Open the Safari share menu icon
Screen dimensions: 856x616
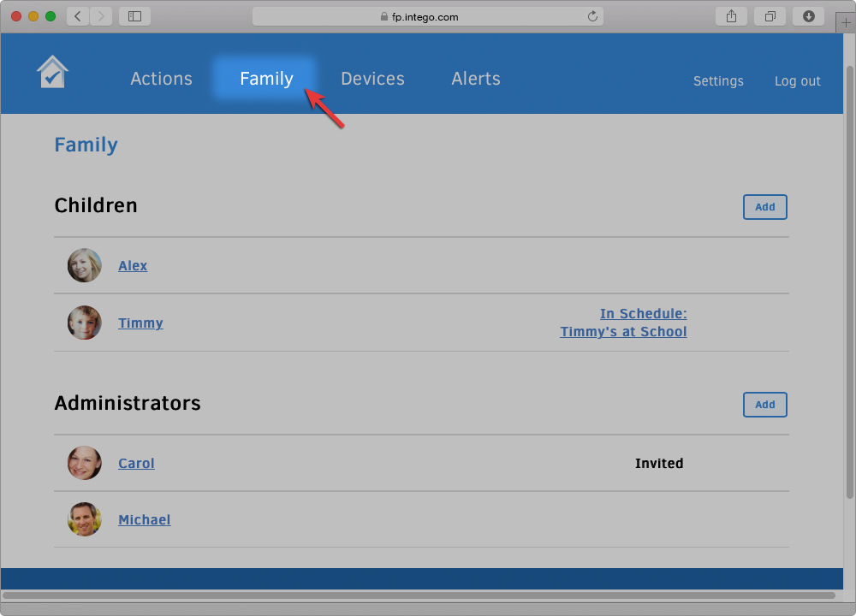pos(732,16)
